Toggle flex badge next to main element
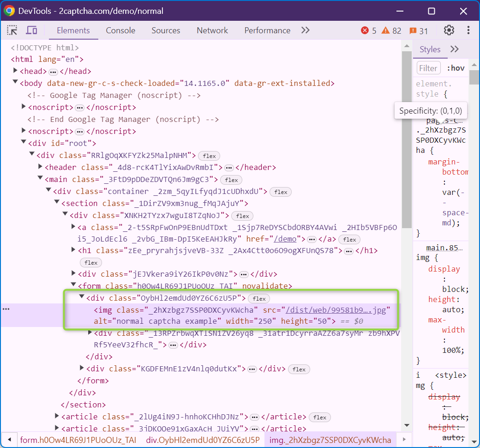The width and height of the screenshot is (480, 448). point(231,180)
